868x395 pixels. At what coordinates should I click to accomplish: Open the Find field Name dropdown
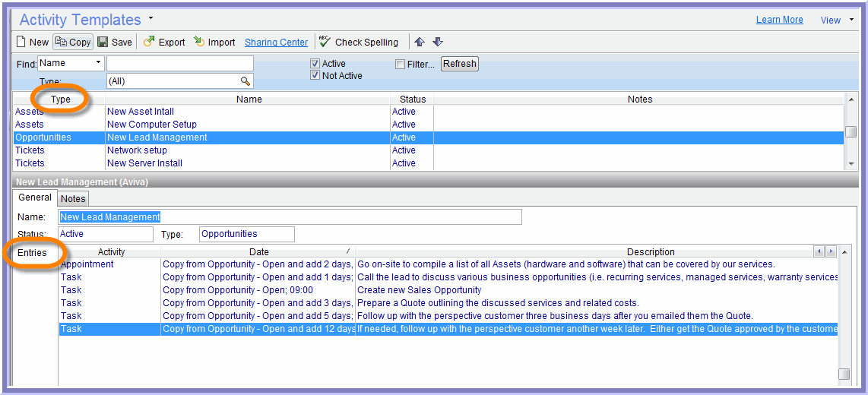click(x=98, y=63)
